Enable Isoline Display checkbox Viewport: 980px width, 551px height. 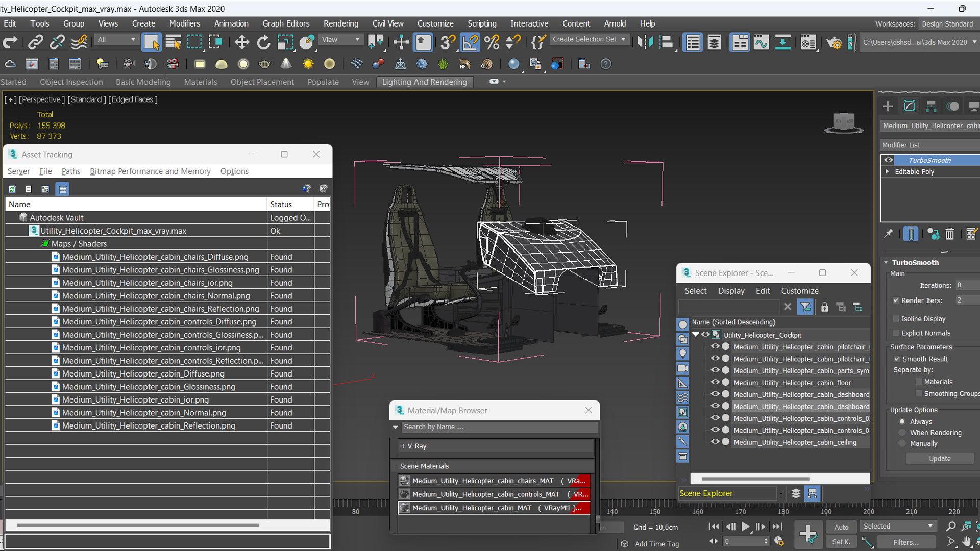pos(896,319)
